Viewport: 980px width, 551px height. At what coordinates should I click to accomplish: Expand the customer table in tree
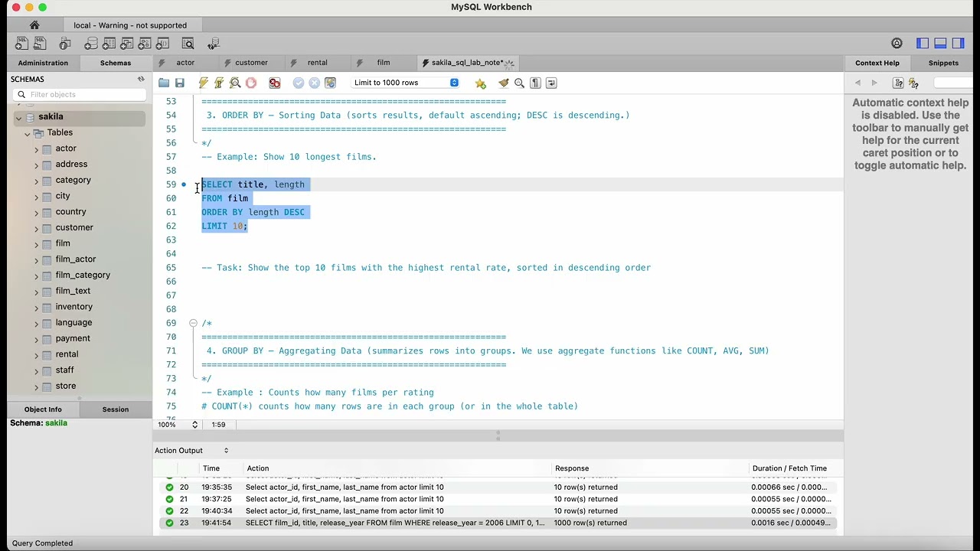click(36, 228)
